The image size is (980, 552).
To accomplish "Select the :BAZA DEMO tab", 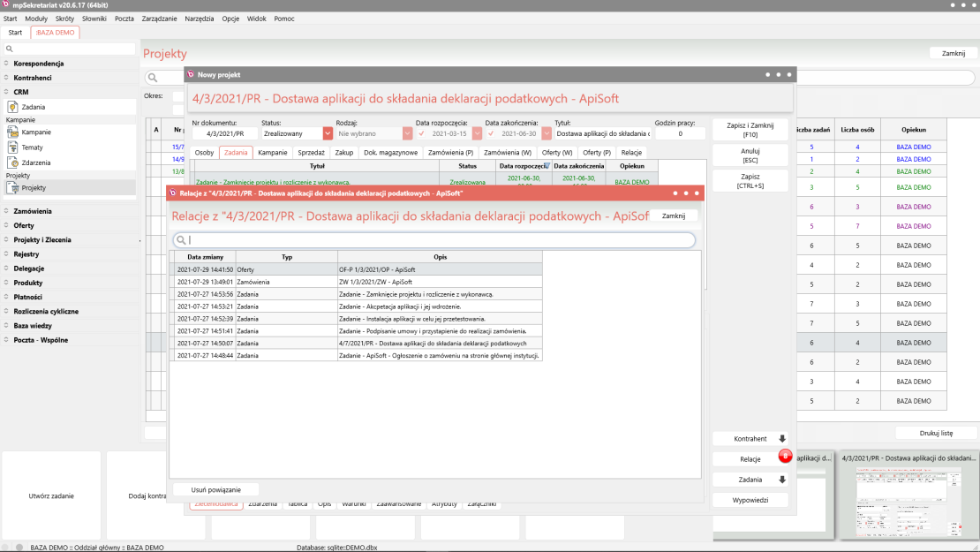I will coord(55,33).
